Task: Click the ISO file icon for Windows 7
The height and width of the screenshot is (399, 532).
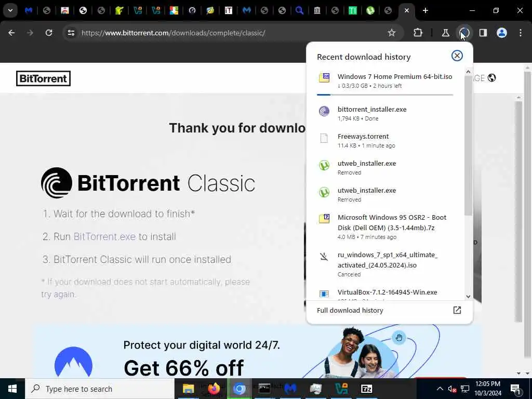Action: [324, 77]
